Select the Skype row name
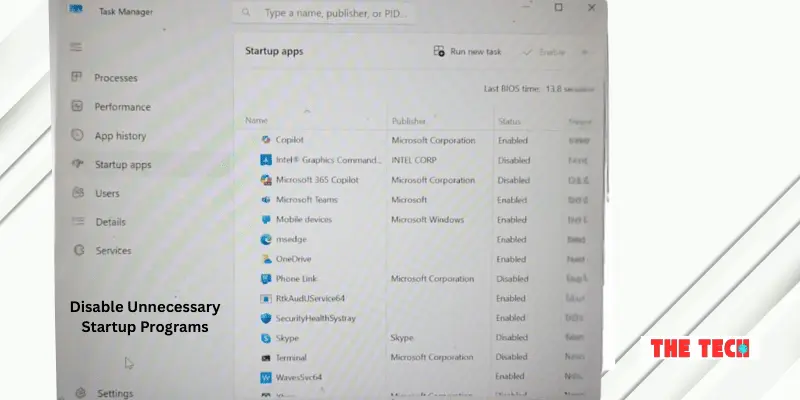This screenshot has width=800, height=400. (x=287, y=338)
